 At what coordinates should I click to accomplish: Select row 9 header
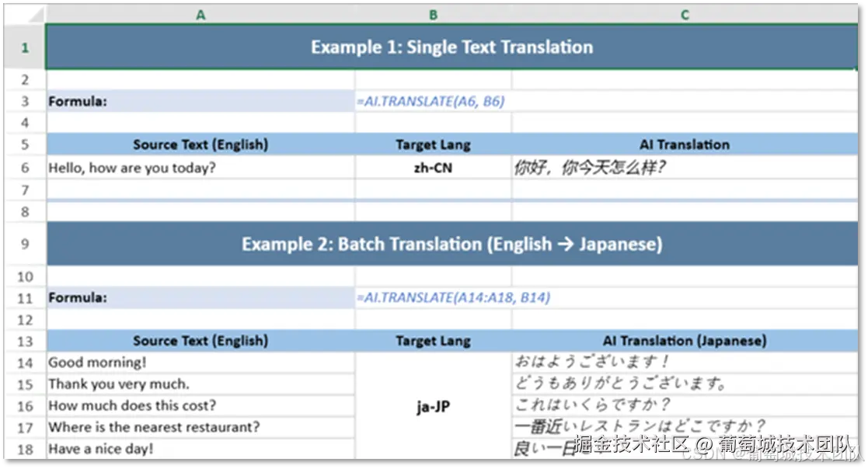(x=25, y=244)
